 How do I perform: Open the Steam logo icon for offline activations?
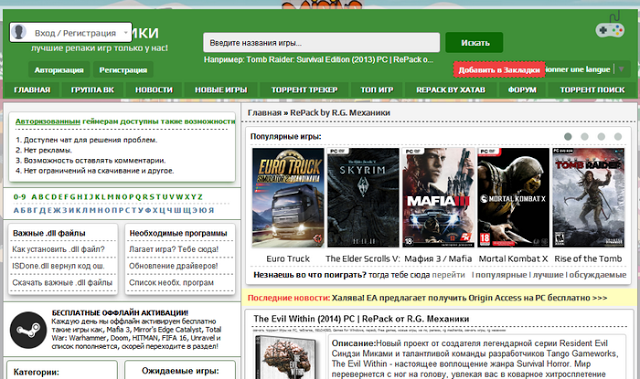28,330
